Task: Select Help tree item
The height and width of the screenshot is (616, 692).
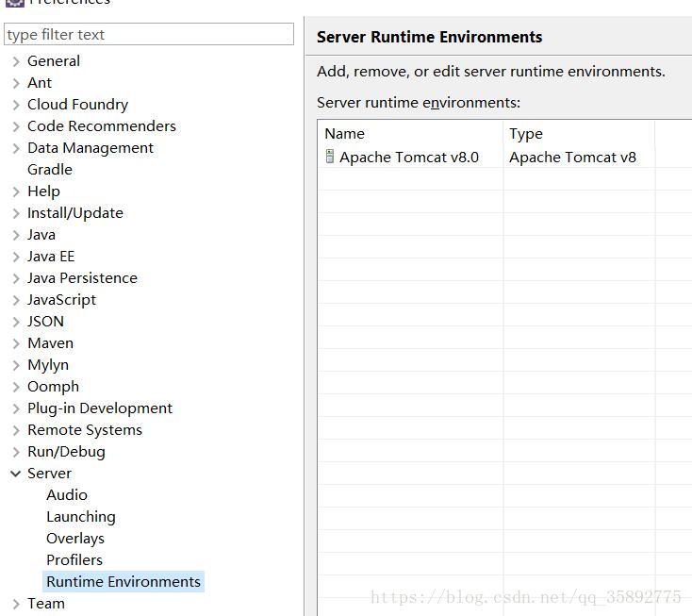Action: (x=43, y=191)
